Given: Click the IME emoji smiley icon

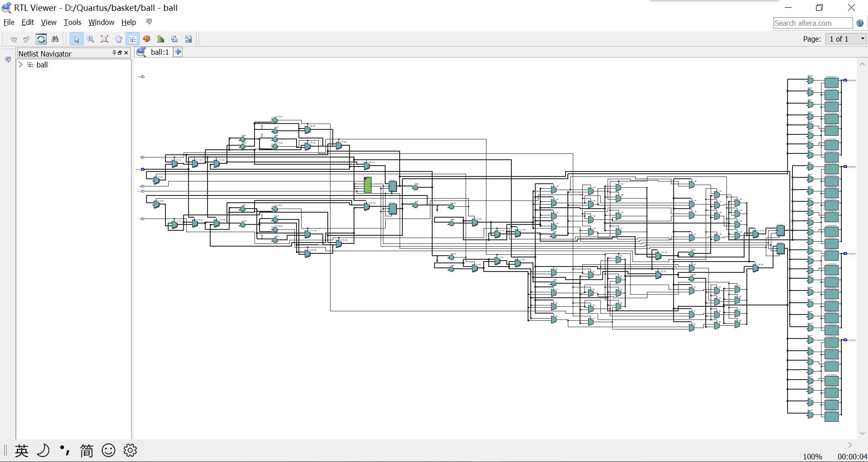Looking at the screenshot, I should click(108, 450).
